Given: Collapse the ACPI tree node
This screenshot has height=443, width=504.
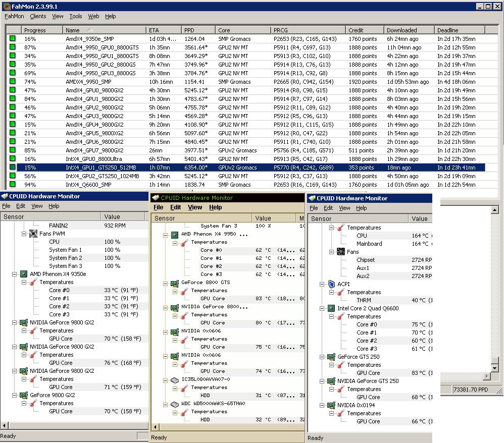Looking at the screenshot, I should point(322,284).
